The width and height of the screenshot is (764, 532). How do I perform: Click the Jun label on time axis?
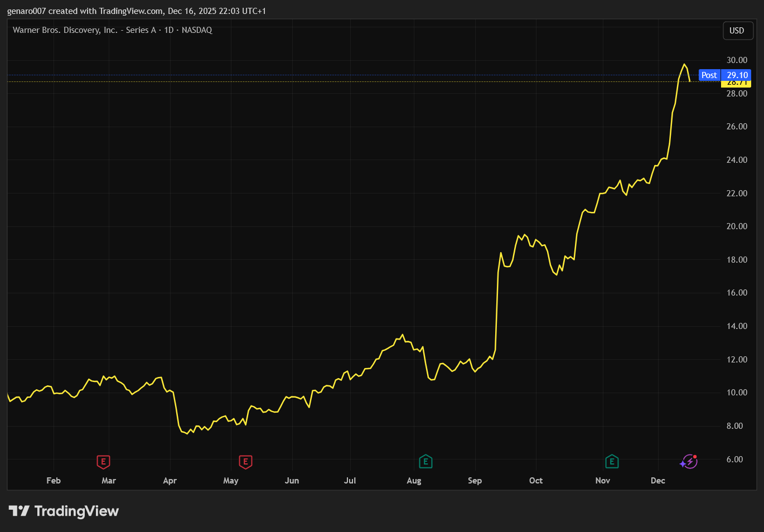coord(292,481)
